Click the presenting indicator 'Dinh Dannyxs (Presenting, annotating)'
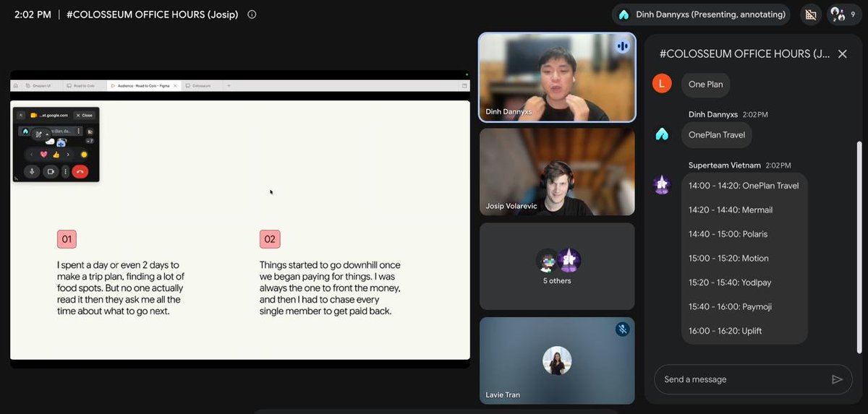This screenshot has height=414, width=868. point(701,14)
